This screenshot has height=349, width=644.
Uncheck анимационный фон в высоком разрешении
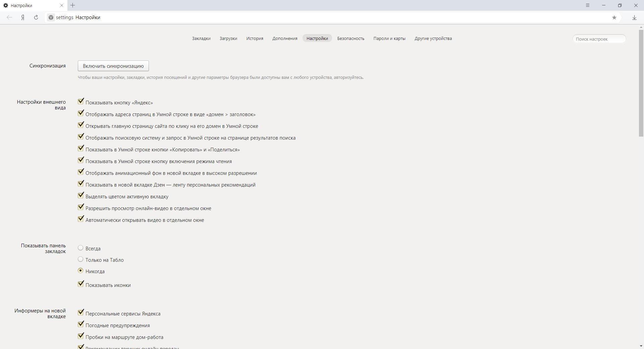click(80, 172)
